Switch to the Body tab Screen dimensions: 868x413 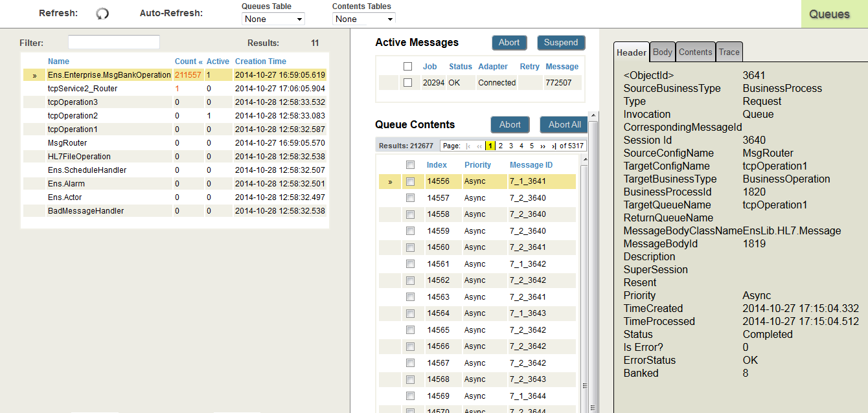[x=662, y=52]
